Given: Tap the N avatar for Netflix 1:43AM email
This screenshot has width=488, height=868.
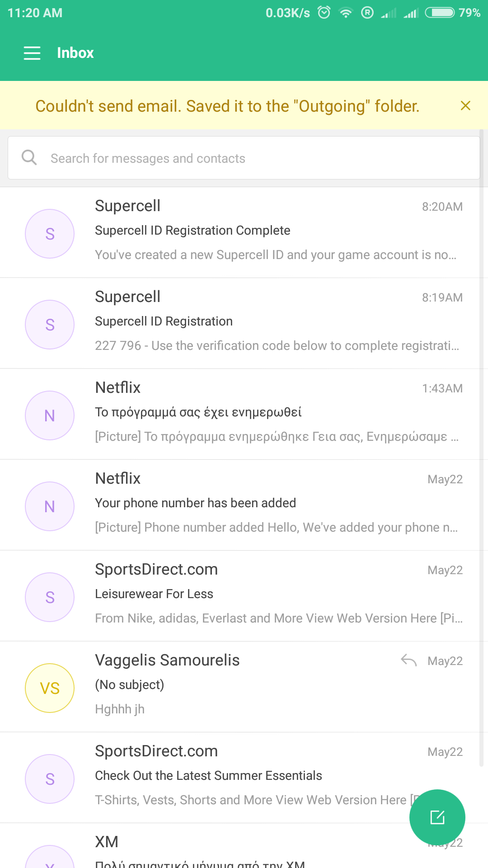Looking at the screenshot, I should pos(50,415).
